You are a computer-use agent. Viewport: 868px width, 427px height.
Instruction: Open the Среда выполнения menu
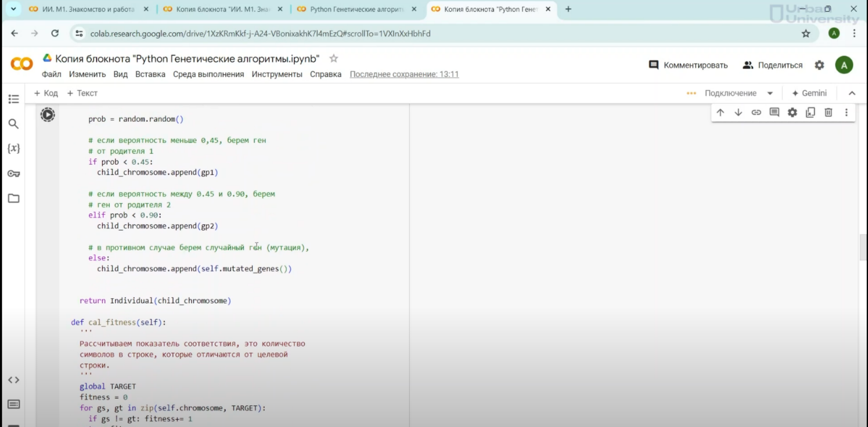coord(208,75)
